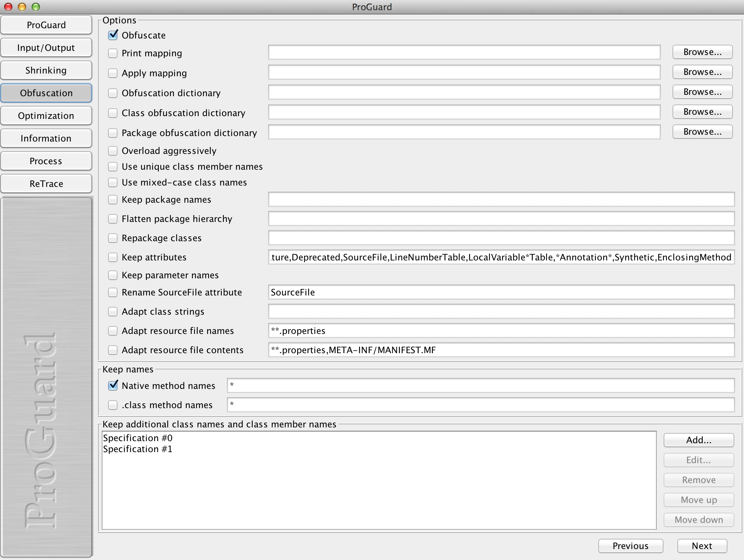Browse for Package obfuscation dictionary
This screenshot has height=560, width=744.
pyautogui.click(x=702, y=132)
